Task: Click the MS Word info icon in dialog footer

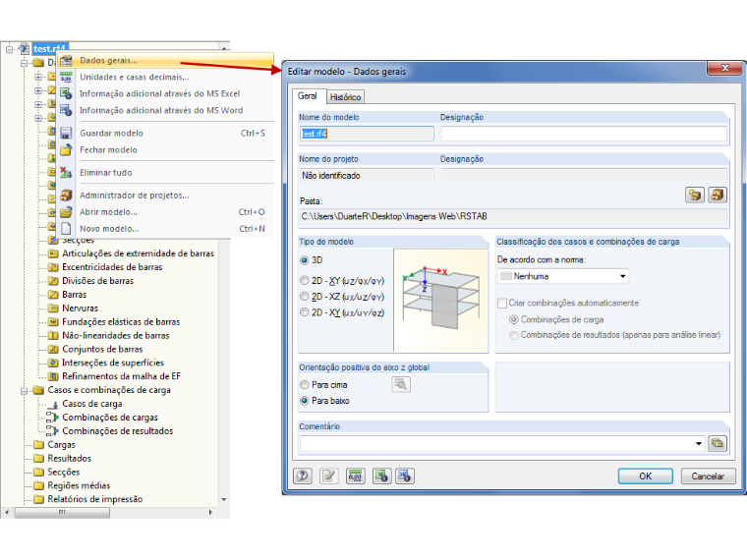Action: pos(405,476)
